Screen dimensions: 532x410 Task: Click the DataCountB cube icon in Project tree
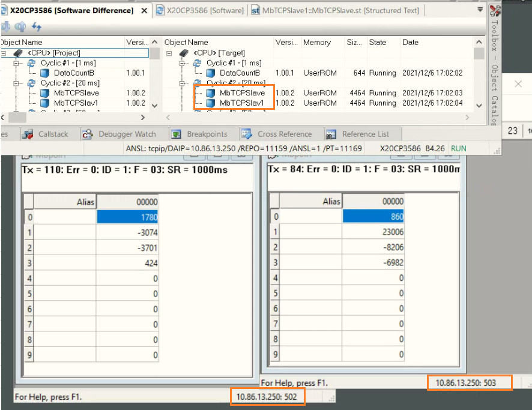tap(45, 73)
